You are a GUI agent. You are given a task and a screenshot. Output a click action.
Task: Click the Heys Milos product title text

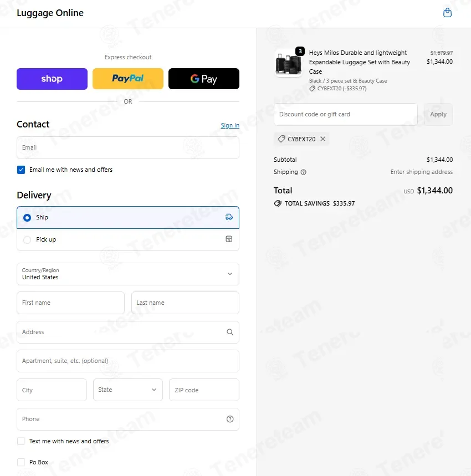tap(359, 62)
